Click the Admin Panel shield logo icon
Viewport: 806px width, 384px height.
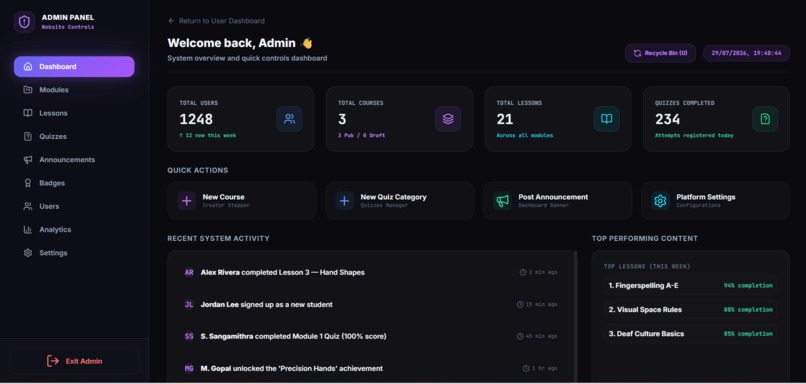[x=24, y=22]
